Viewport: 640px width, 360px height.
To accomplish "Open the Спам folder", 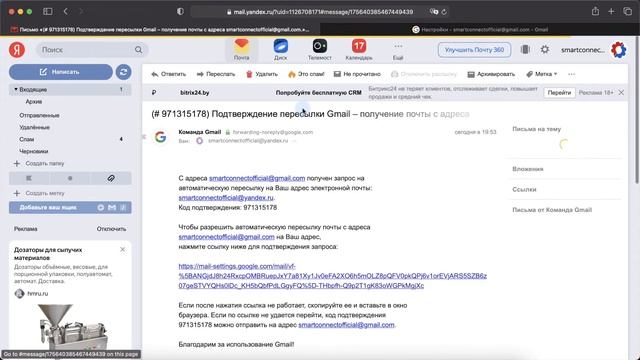I will pos(27,139).
